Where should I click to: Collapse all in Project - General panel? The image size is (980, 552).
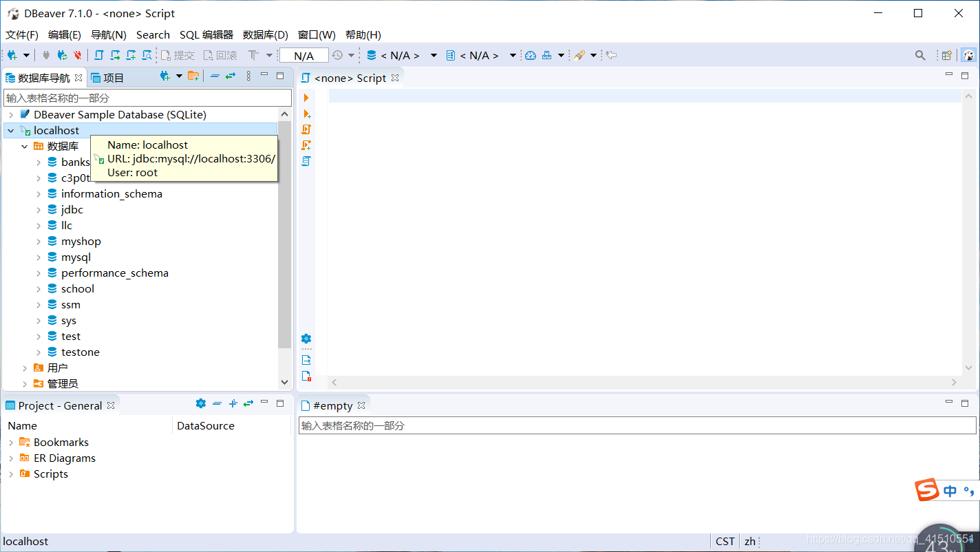click(x=217, y=403)
